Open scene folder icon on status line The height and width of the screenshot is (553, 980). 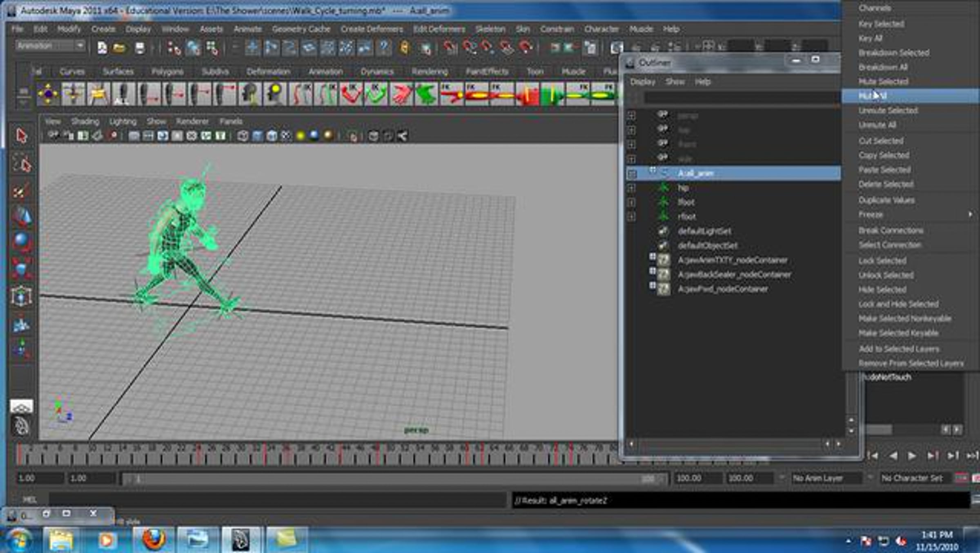pyautogui.click(x=119, y=48)
